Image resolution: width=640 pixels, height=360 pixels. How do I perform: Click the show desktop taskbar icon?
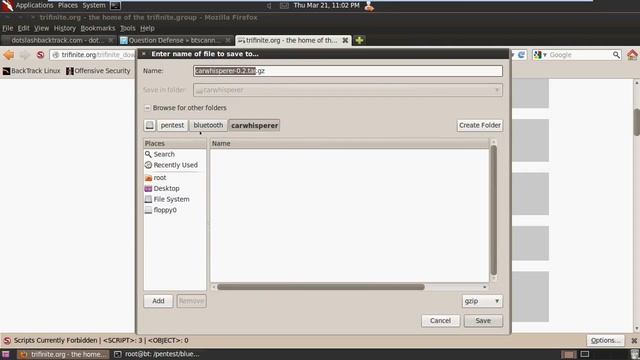tap(6, 354)
